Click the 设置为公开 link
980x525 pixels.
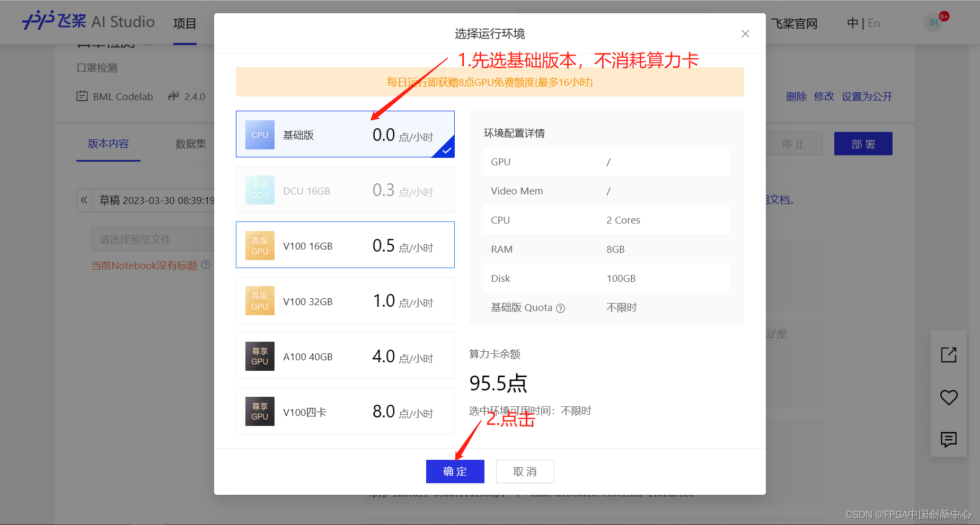867,96
